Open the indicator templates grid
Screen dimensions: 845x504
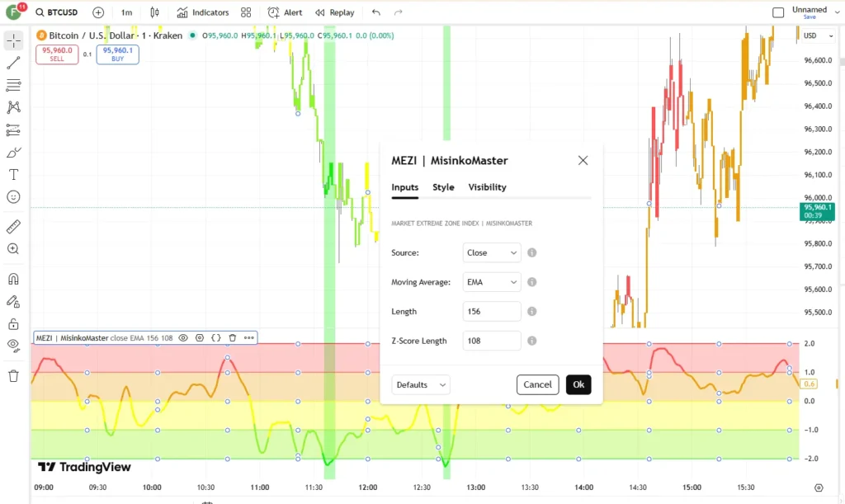246,12
